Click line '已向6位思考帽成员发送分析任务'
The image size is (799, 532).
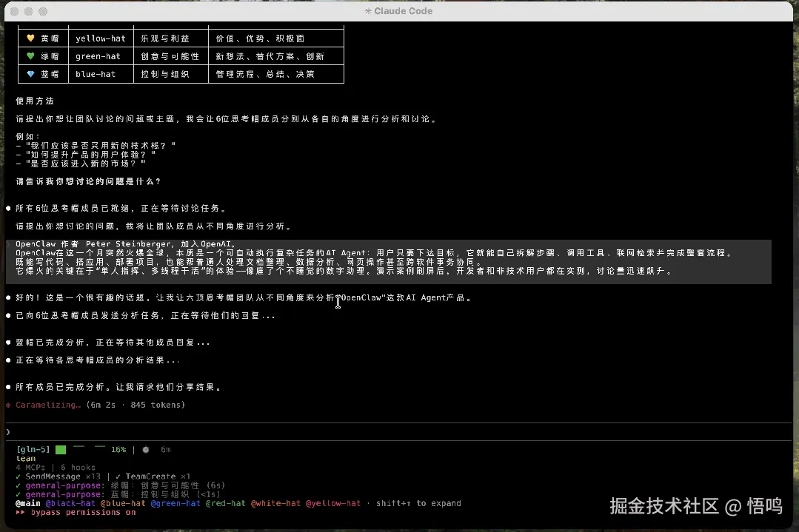pos(145,316)
